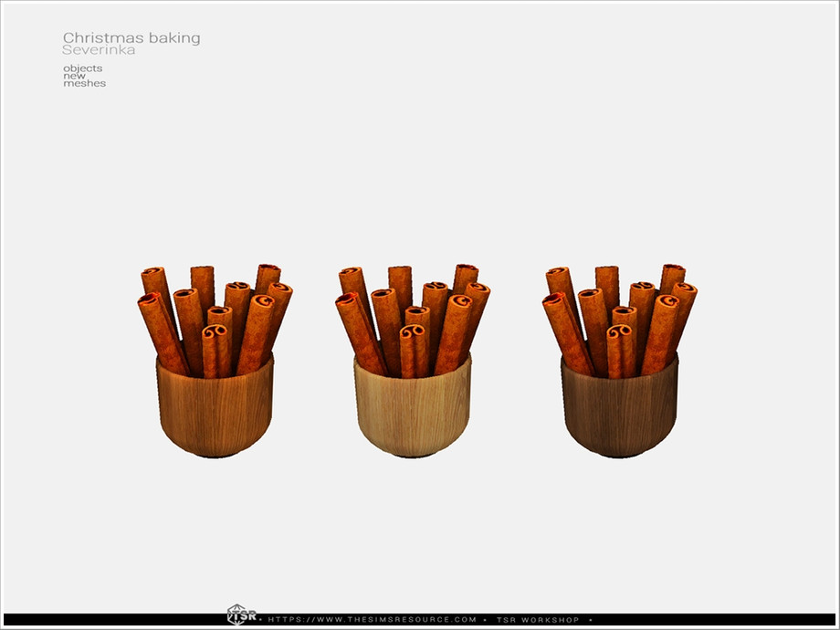Click the short front cinnamon stick in middle bowl
This screenshot has width=840, height=630.
(408, 353)
